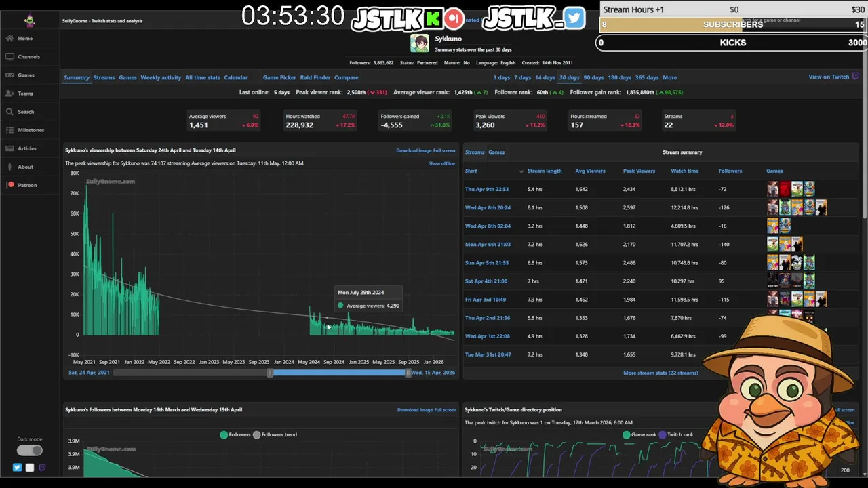Open Teams via people icon
The width and height of the screenshot is (868, 488).
[x=10, y=94]
